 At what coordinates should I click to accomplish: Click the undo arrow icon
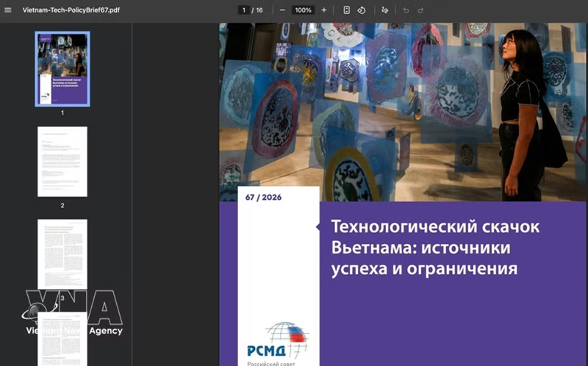[x=406, y=10]
